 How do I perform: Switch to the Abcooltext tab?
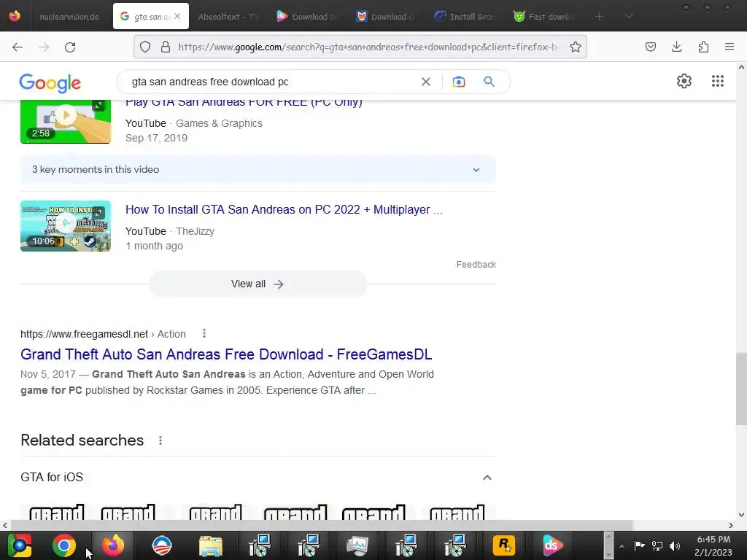pyautogui.click(x=228, y=17)
